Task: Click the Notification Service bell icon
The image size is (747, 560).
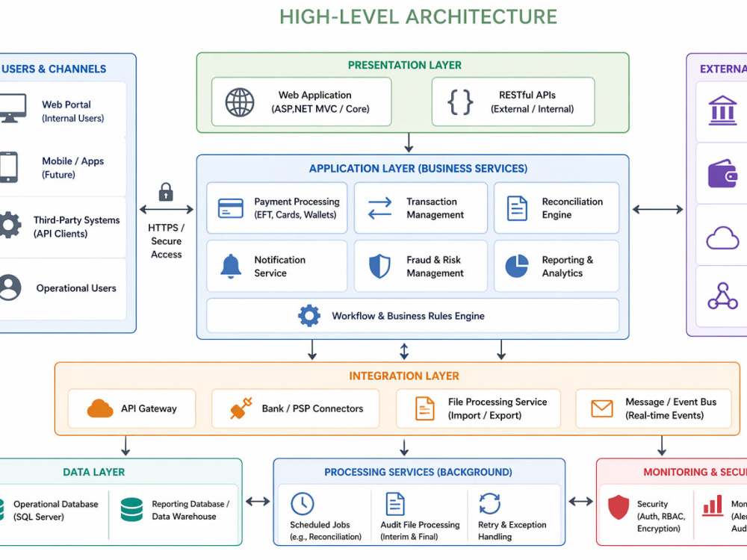Action: pos(231,267)
